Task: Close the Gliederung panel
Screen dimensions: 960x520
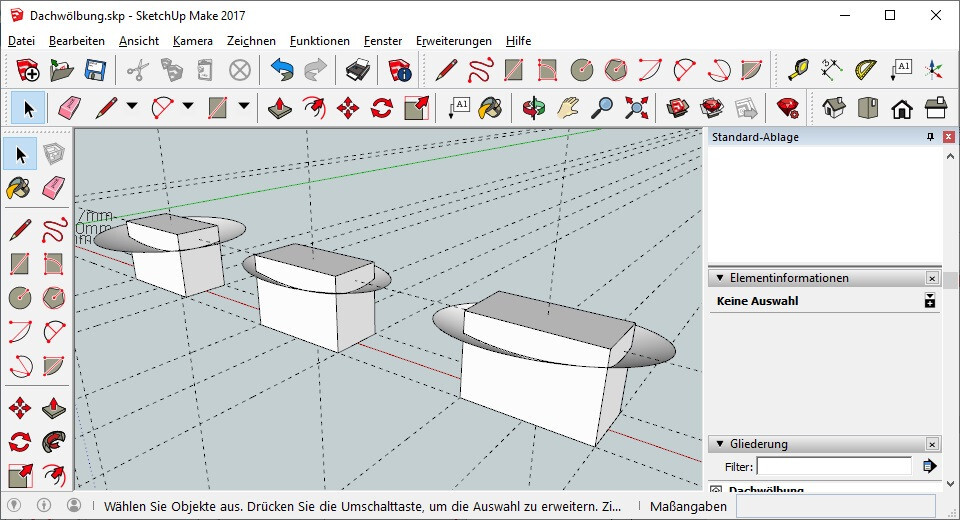Action: [x=932, y=444]
